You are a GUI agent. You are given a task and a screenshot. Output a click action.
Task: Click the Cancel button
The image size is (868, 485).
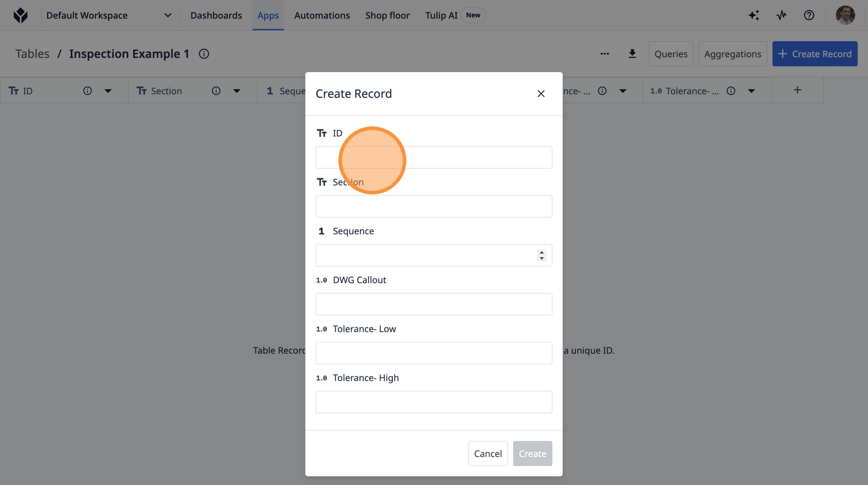[x=488, y=453]
